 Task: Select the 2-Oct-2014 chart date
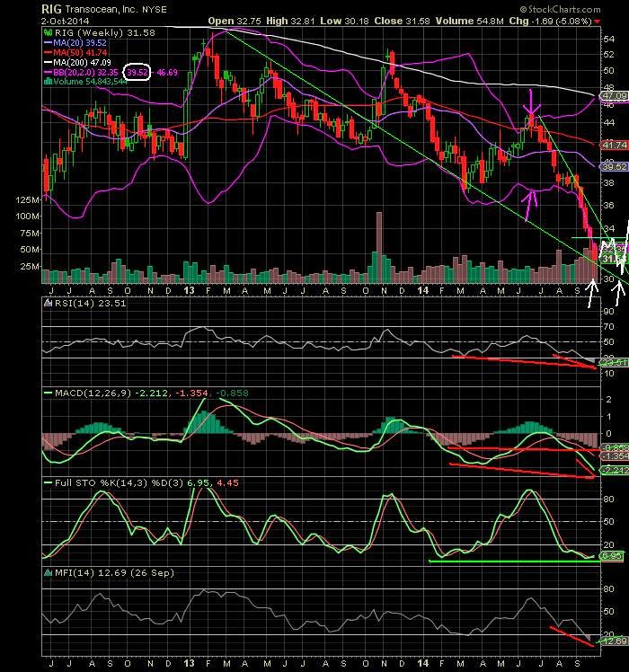point(66,21)
